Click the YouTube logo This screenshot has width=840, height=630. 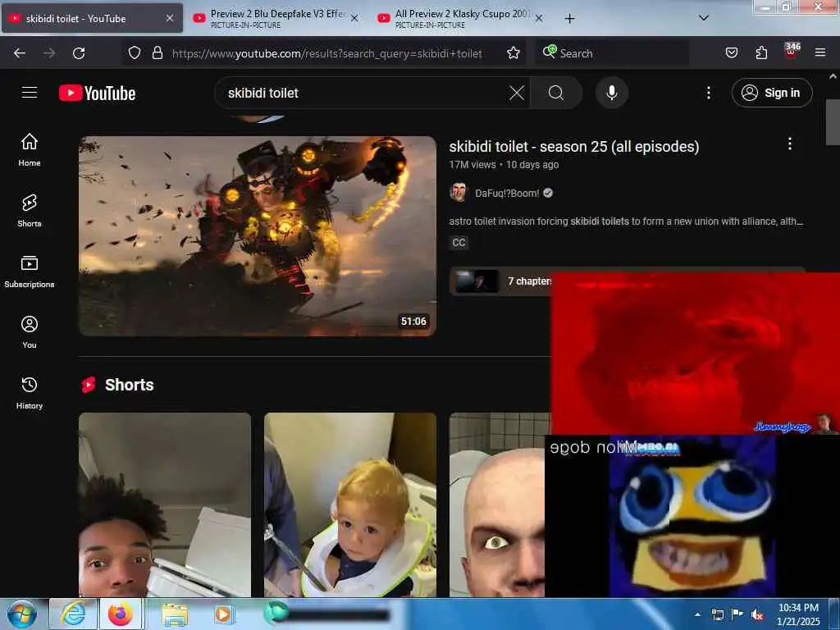click(x=97, y=94)
